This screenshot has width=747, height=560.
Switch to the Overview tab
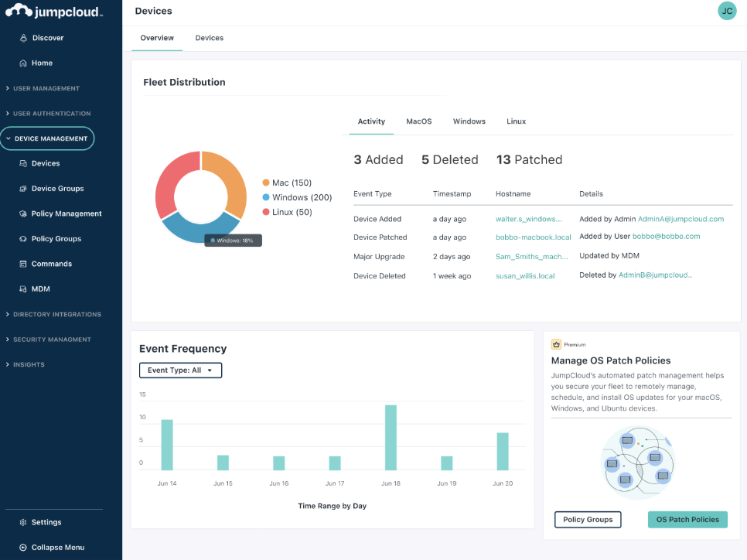click(157, 38)
